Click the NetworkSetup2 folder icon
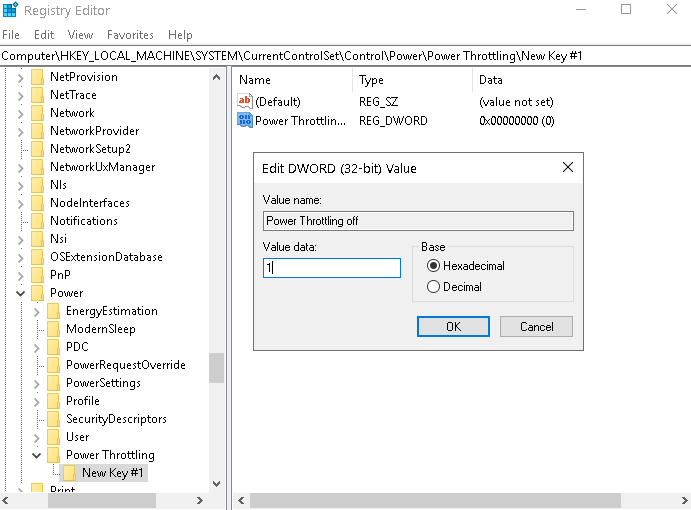 coord(38,149)
